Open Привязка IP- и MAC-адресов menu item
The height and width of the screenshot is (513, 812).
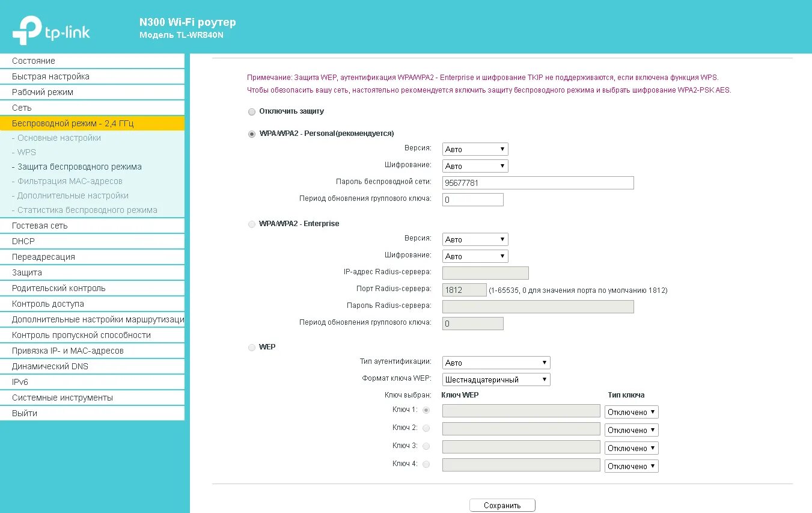[92, 351]
